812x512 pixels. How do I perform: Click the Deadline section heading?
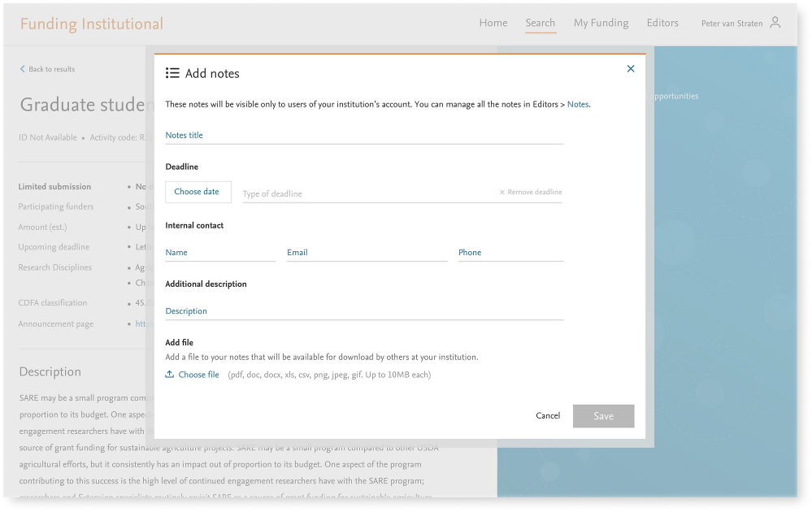tap(182, 167)
